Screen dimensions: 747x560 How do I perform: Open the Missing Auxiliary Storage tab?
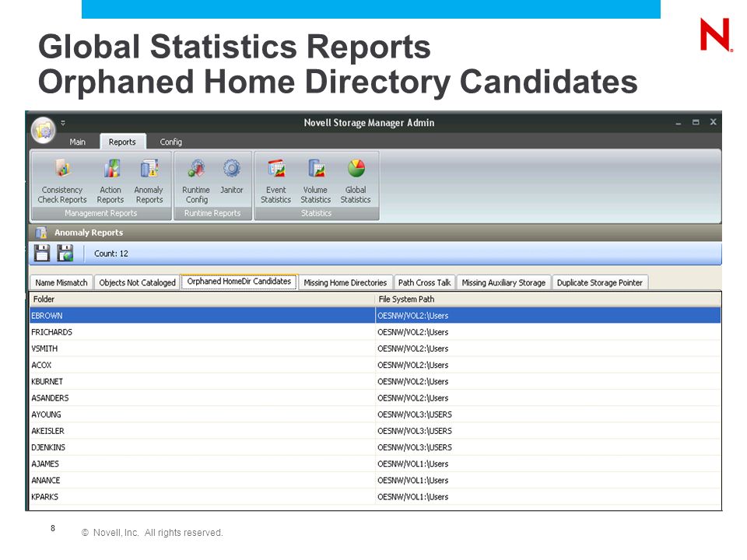pyautogui.click(x=503, y=282)
